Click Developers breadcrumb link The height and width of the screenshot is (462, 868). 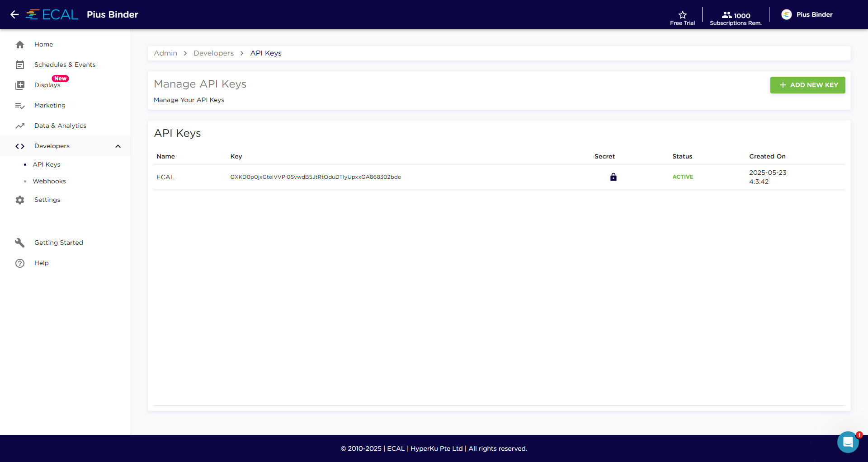coord(213,53)
